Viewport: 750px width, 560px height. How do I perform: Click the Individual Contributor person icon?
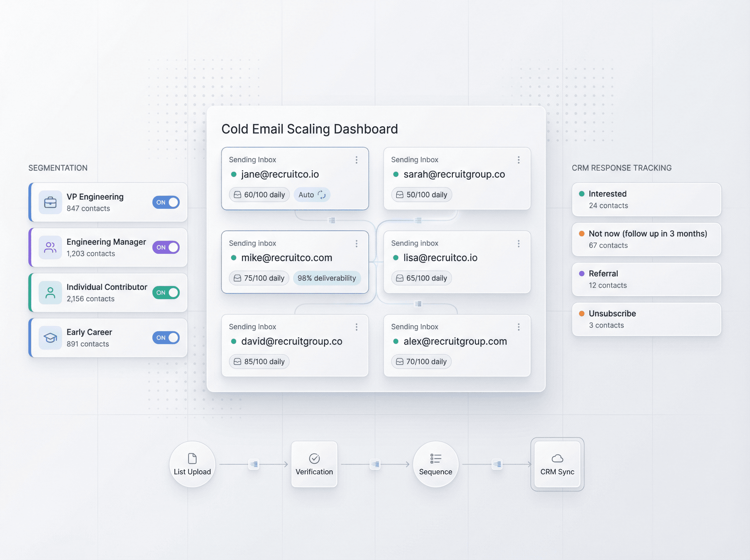(50, 292)
